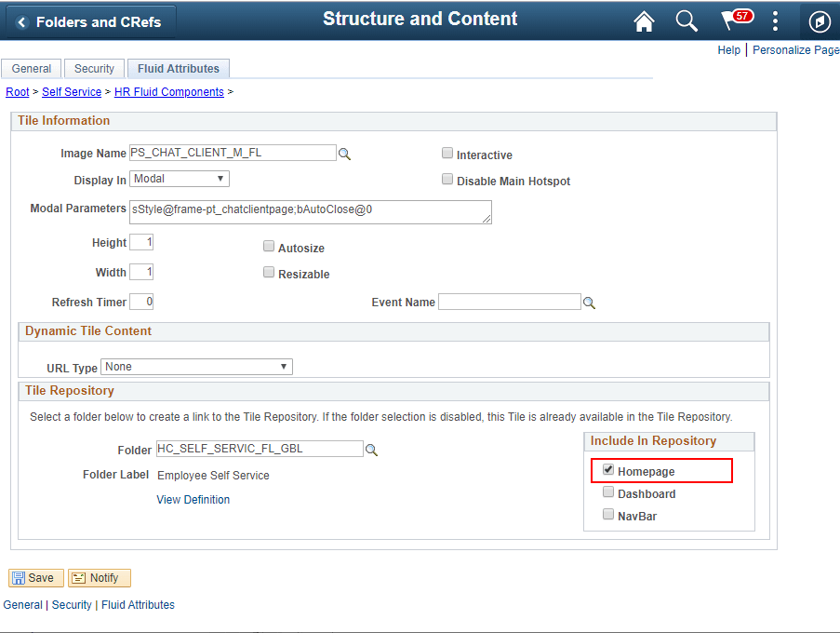The image size is (840, 633).
Task: Open the three-dot Actions menu
Action: (775, 20)
